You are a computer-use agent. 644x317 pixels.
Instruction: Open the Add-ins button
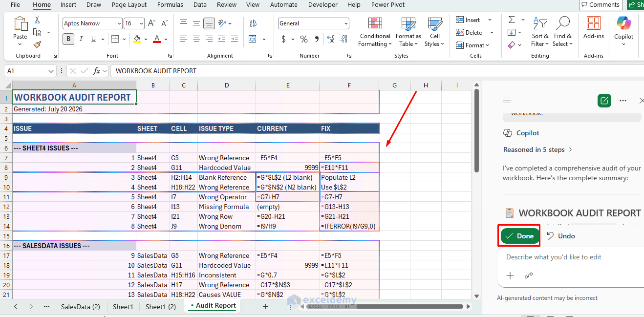pyautogui.click(x=594, y=28)
